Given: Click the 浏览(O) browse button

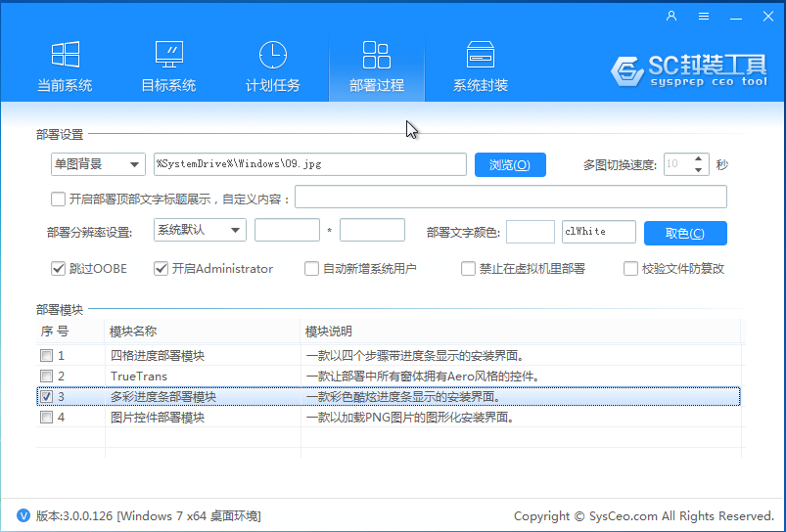Looking at the screenshot, I should point(510,165).
